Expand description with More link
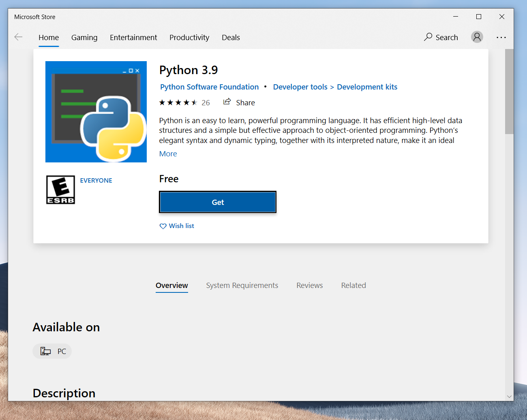The image size is (527, 420). [168, 154]
